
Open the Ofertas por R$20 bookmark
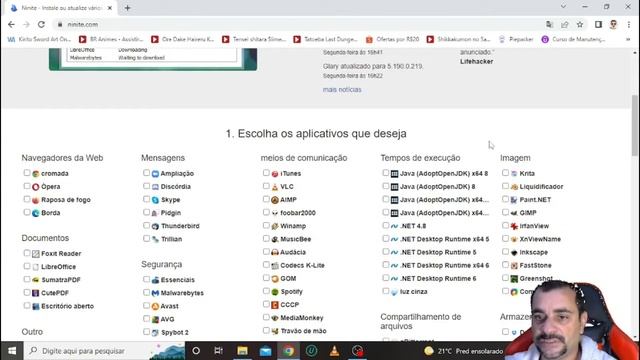coord(393,39)
